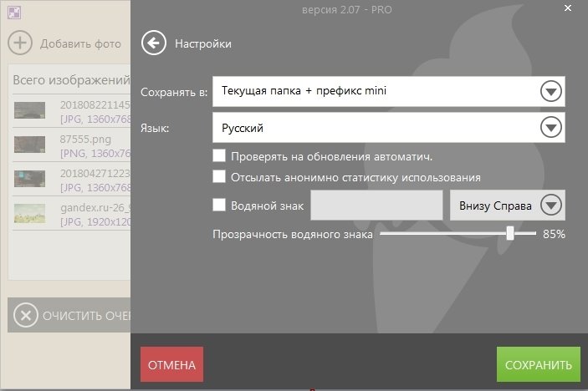The width and height of the screenshot is (588, 391).
Task: Click the X icon on ОЧИСТИТЬ ОЧЕРЕДЬ button
Action: (25, 315)
